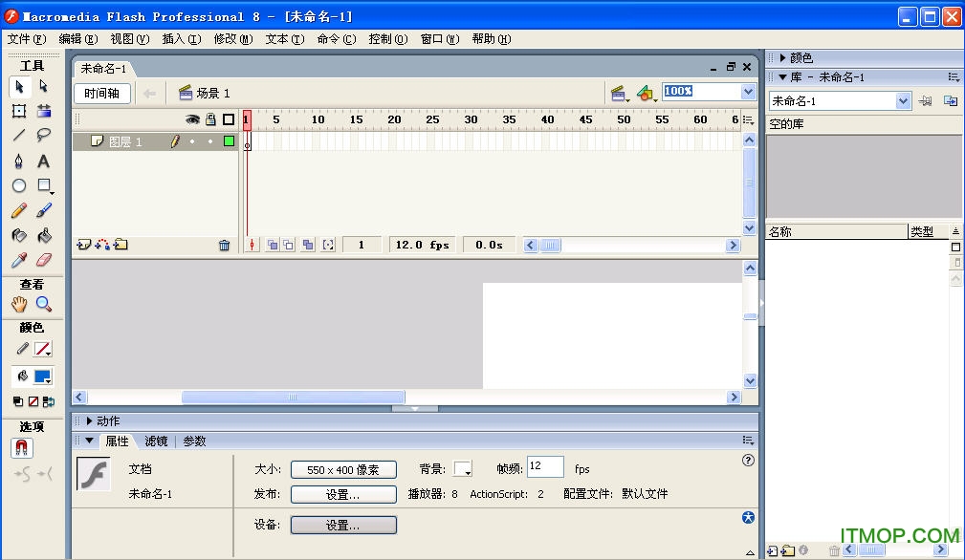Toggle show all layers as outlines
The width and height of the screenshot is (965, 560).
(x=229, y=119)
